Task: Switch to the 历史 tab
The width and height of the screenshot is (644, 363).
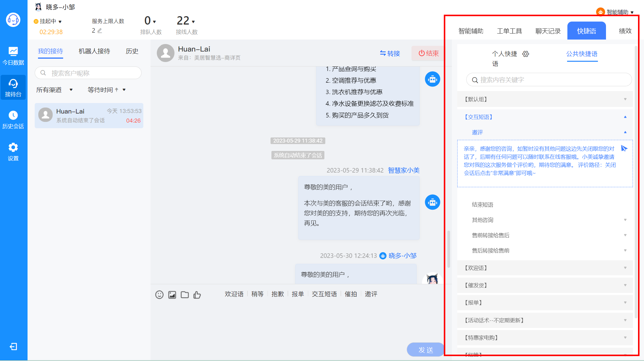Action: [132, 51]
